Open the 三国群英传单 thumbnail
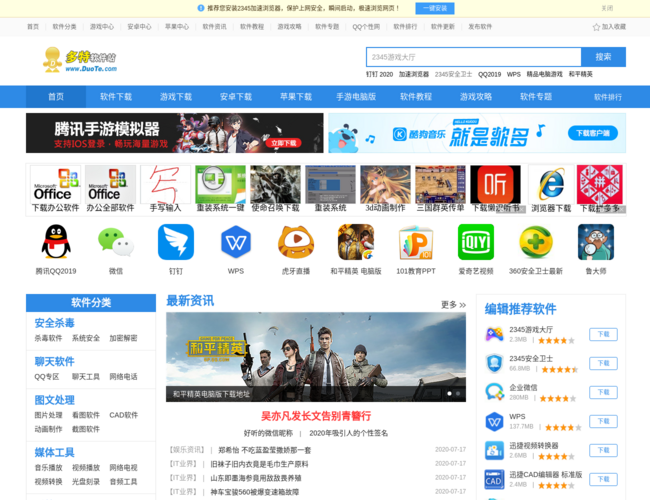The height and width of the screenshot is (500, 650). point(440,184)
